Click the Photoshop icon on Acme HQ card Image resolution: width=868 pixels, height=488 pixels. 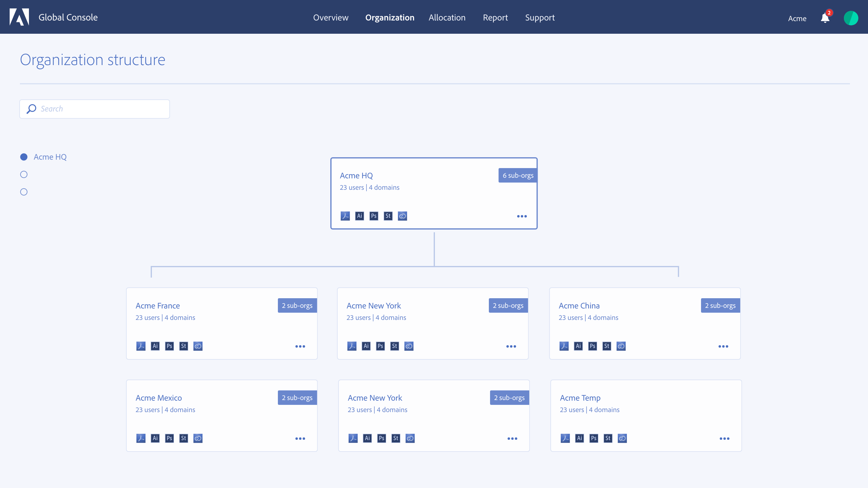click(x=374, y=216)
